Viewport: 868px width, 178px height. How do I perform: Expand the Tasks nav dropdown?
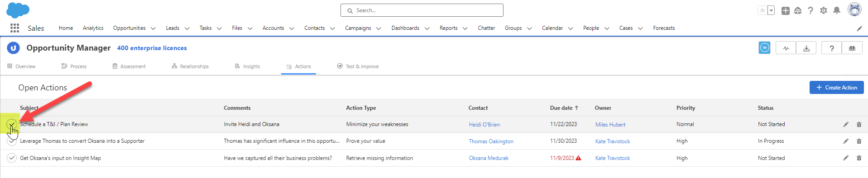[x=219, y=28]
